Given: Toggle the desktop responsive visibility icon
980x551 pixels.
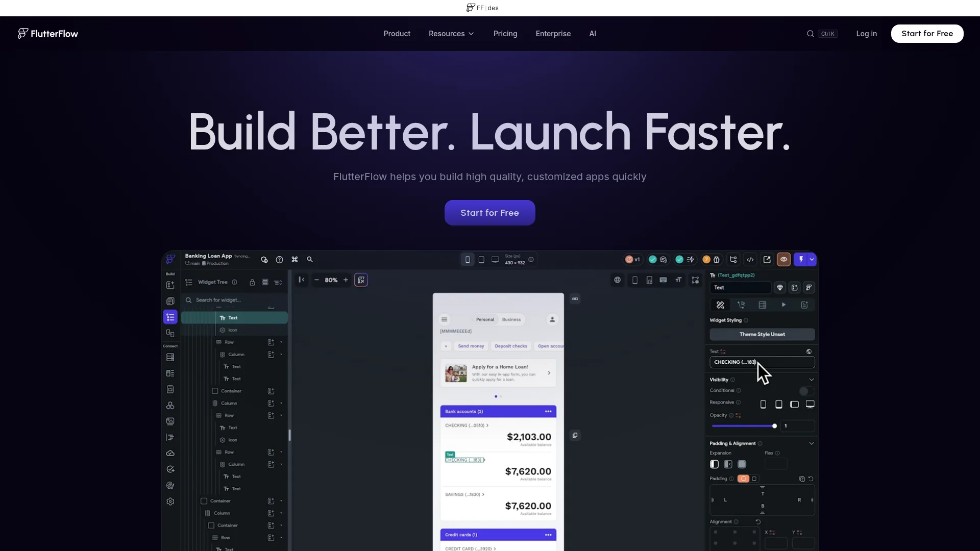Looking at the screenshot, I should [x=810, y=404].
